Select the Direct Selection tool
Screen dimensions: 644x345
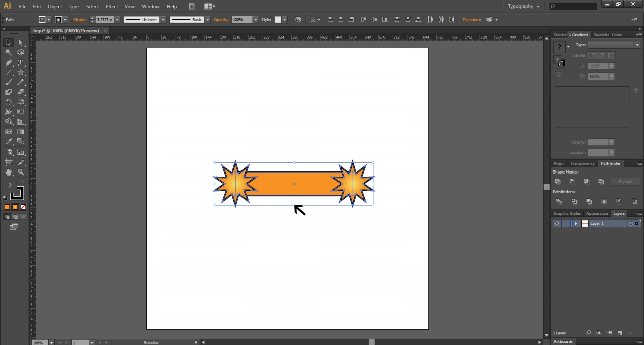coord(21,43)
